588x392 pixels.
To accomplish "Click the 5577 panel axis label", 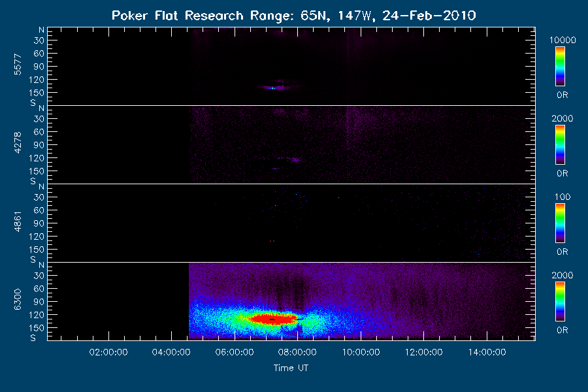I will coord(18,65).
